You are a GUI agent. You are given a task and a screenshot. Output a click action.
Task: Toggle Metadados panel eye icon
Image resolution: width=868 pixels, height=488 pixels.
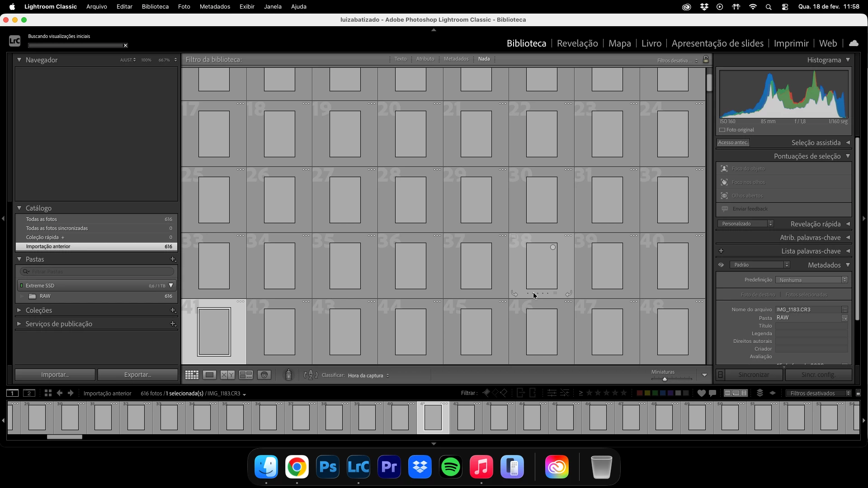coord(721,265)
